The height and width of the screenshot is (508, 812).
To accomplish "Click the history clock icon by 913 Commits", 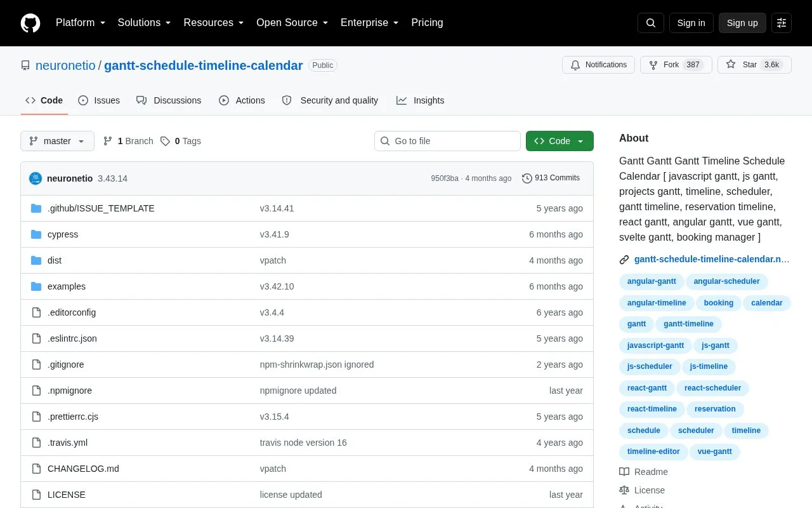I will pos(527,178).
